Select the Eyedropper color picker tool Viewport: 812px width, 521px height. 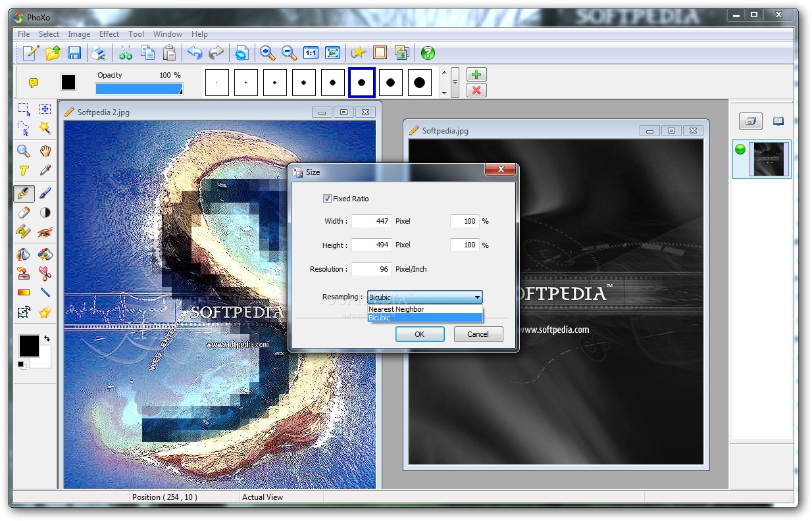45,170
